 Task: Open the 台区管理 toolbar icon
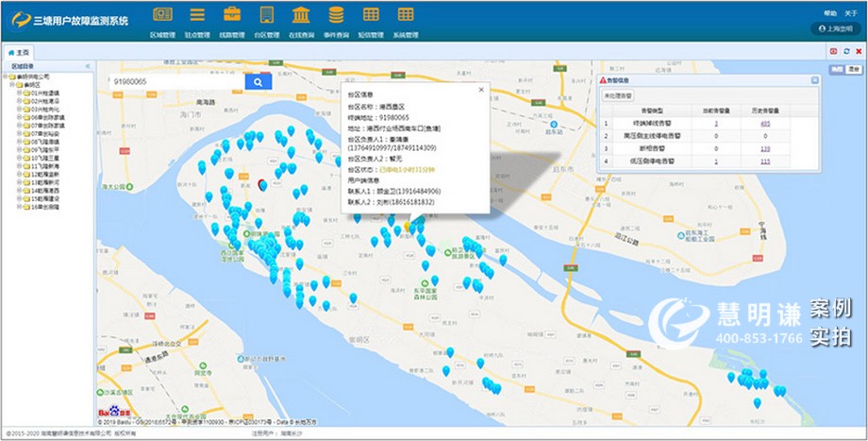267,15
